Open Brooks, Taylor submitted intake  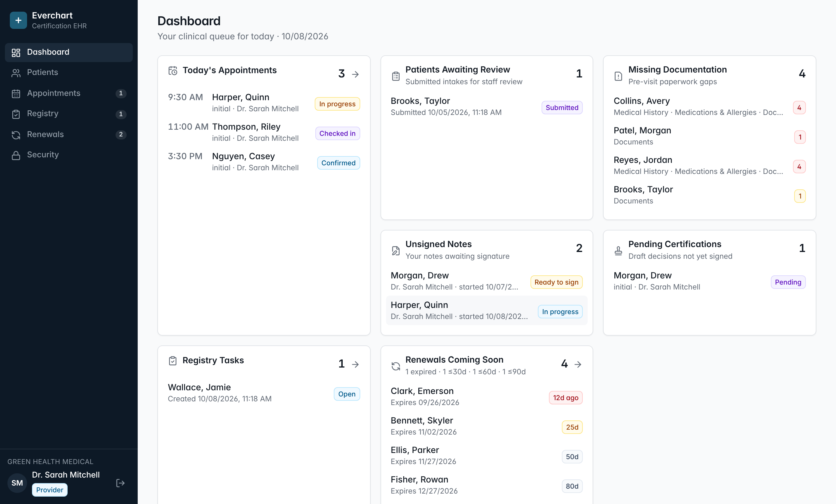tap(487, 107)
